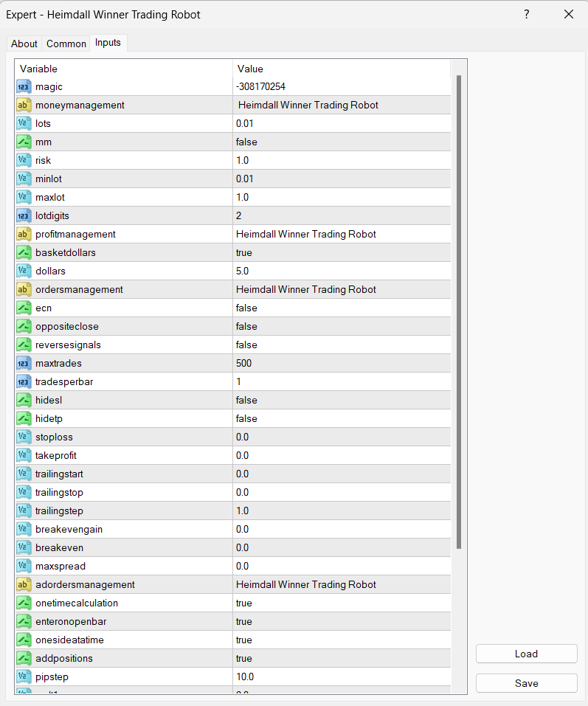Click the string icon beside moneymanagement
Viewport: 588px width, 706px height.
[x=24, y=105]
